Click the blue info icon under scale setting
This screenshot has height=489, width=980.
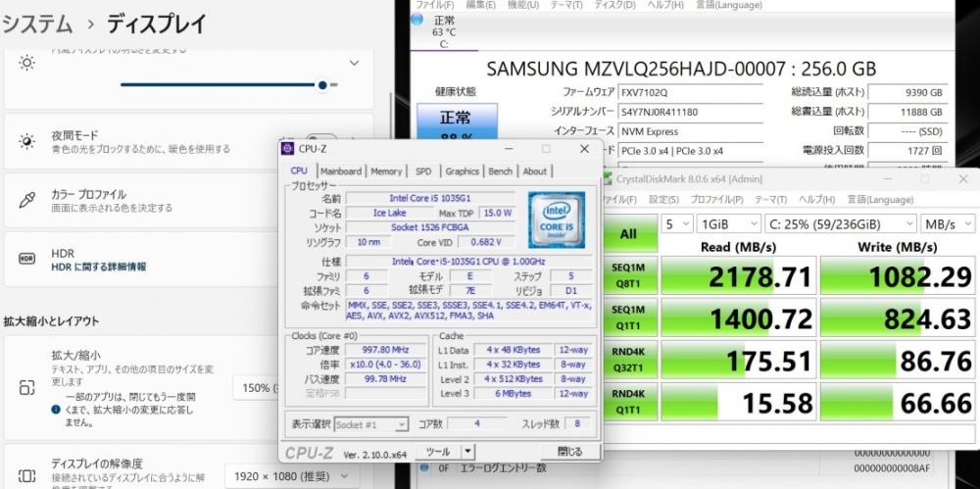tap(56, 411)
